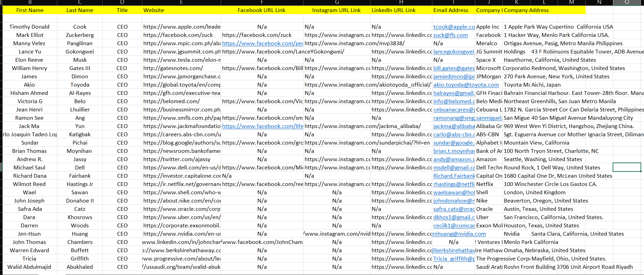
Task: Select the Title header cell
Action: click(122, 10)
